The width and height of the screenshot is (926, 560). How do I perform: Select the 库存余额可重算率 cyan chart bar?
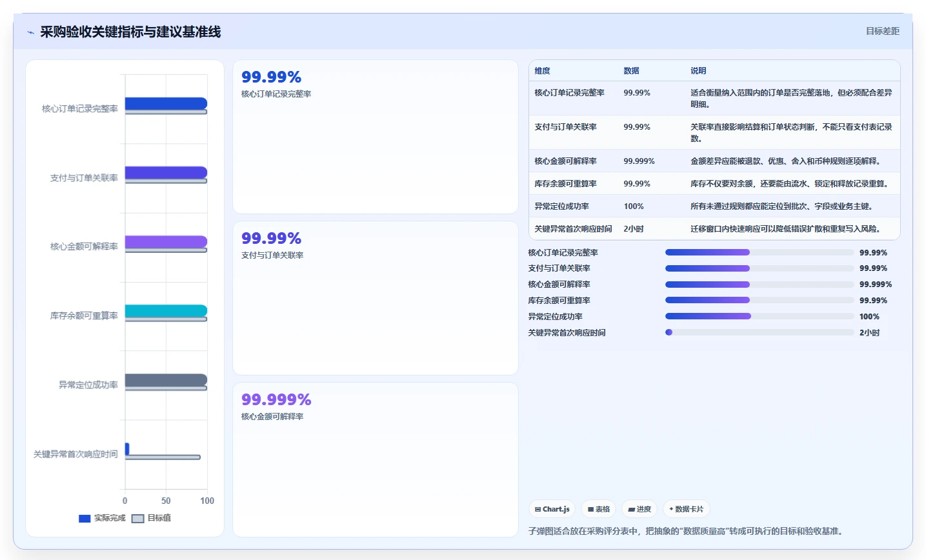(166, 311)
